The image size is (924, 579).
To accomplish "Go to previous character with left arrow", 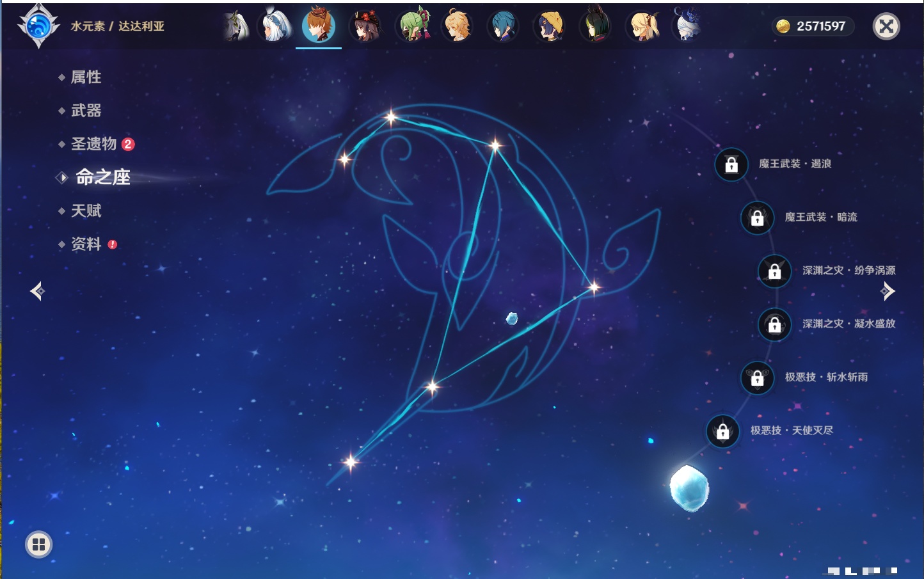I will click(37, 291).
